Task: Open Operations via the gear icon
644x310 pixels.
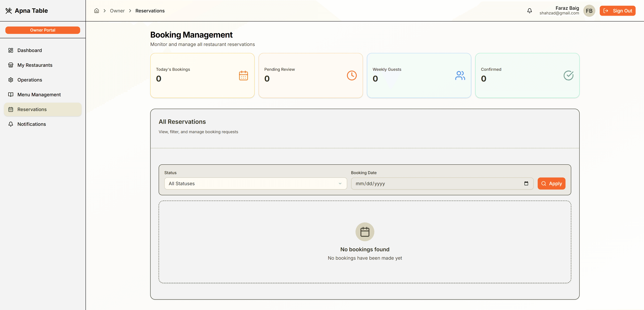Action: coord(11,80)
